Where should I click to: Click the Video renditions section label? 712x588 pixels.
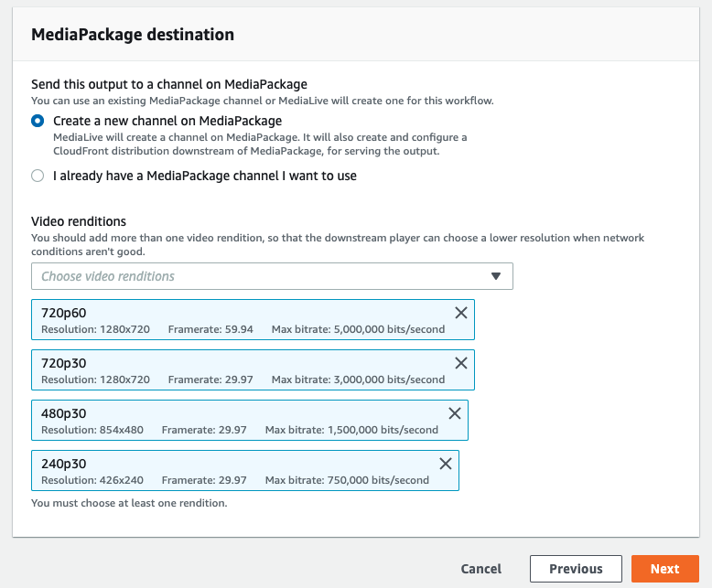click(79, 221)
